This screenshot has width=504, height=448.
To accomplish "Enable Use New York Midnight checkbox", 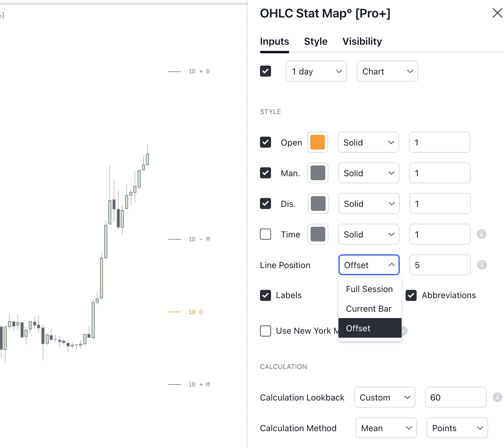I will click(265, 331).
